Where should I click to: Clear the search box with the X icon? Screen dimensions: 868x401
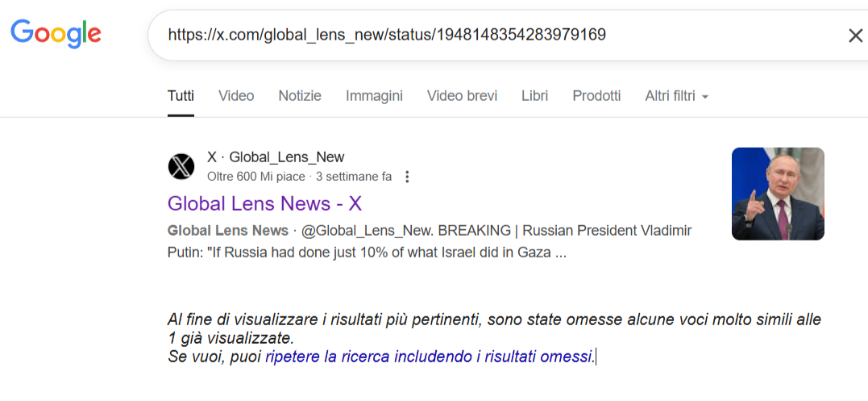pos(855,36)
